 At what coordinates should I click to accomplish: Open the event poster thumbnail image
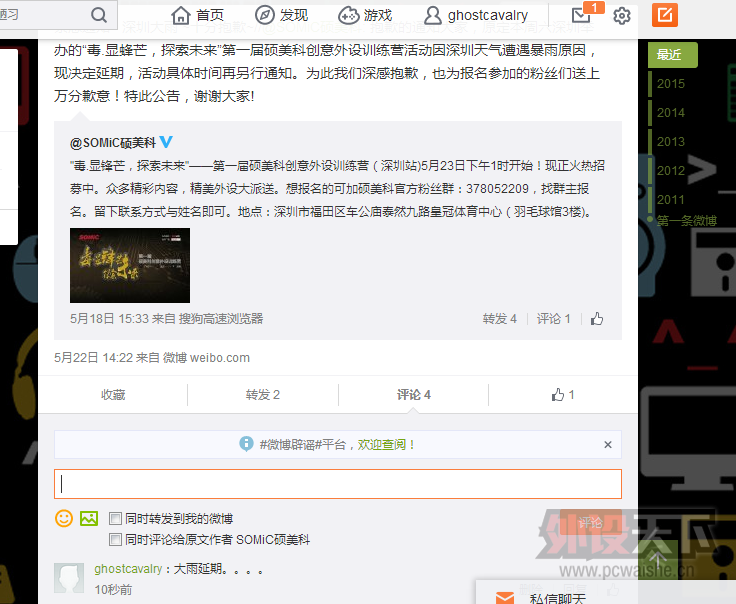tap(130, 265)
